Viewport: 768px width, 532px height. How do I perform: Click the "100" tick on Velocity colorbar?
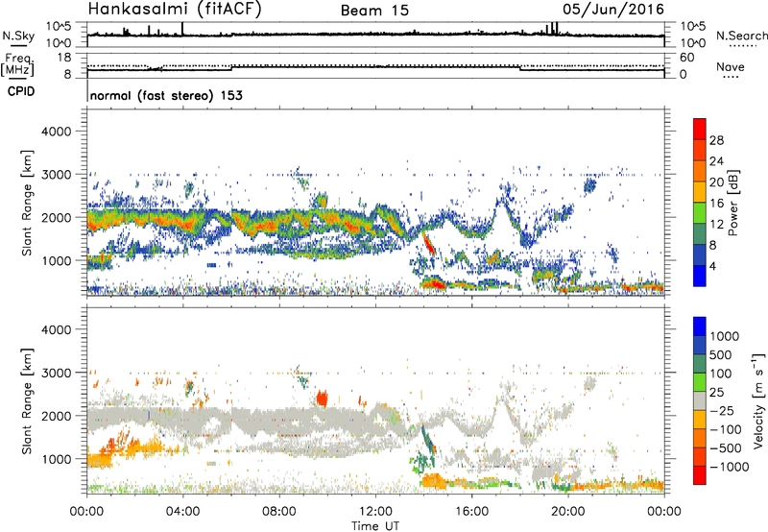point(722,374)
